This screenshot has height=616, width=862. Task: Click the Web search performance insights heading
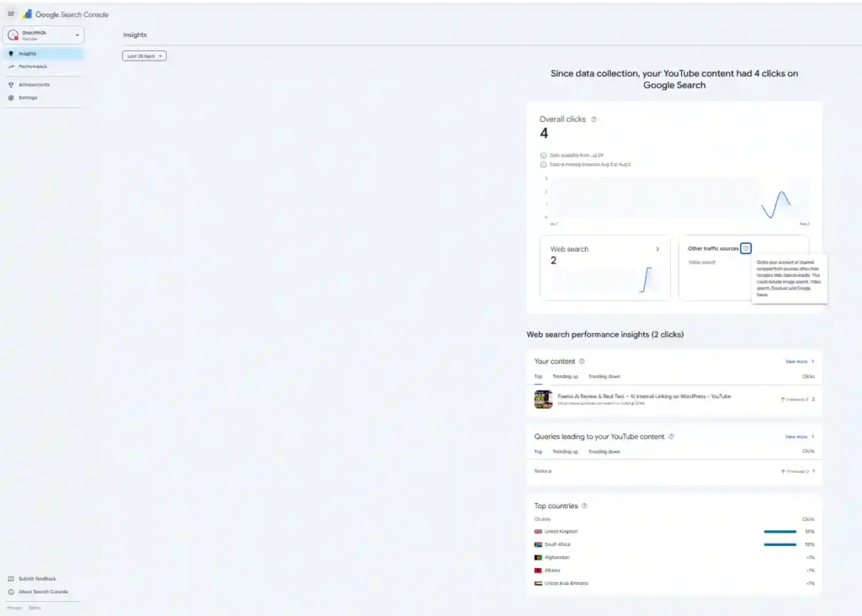tap(604, 335)
